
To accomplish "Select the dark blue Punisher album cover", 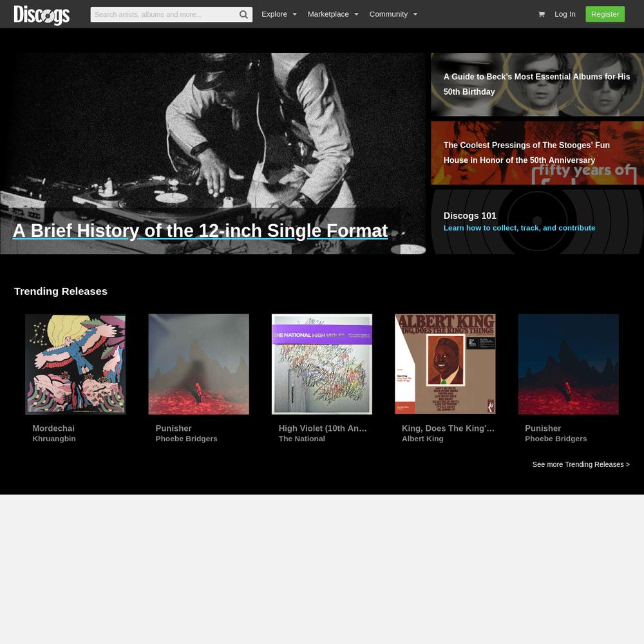I will [568, 365].
